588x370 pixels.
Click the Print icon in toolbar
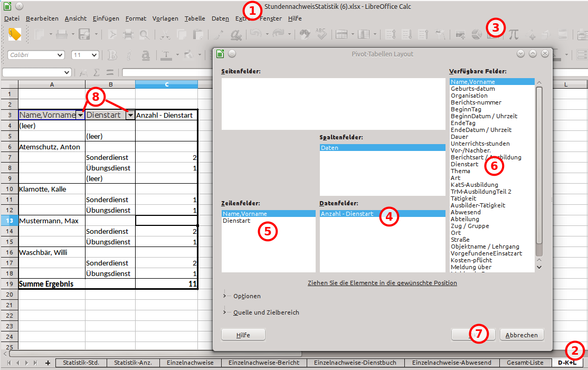[x=62, y=35]
